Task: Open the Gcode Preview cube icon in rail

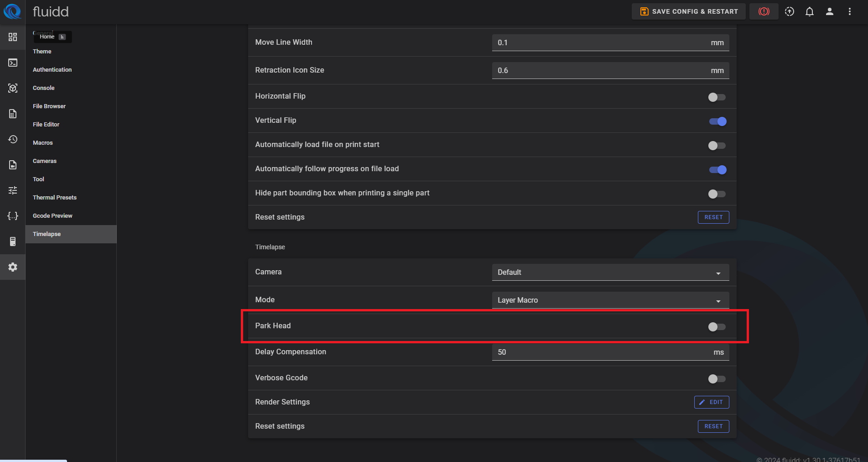Action: coord(13,88)
